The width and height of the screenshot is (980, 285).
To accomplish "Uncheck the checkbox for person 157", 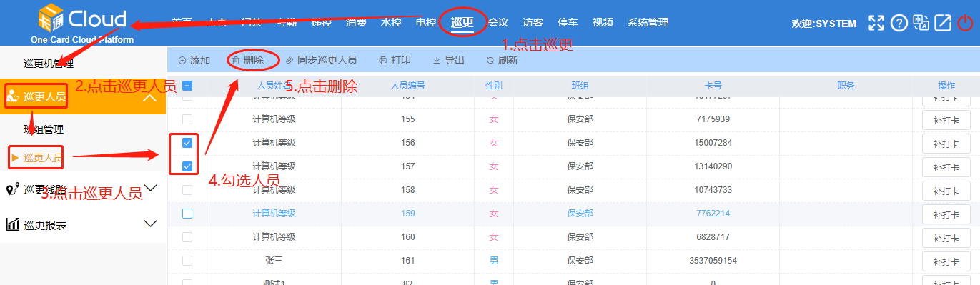I will tap(187, 166).
